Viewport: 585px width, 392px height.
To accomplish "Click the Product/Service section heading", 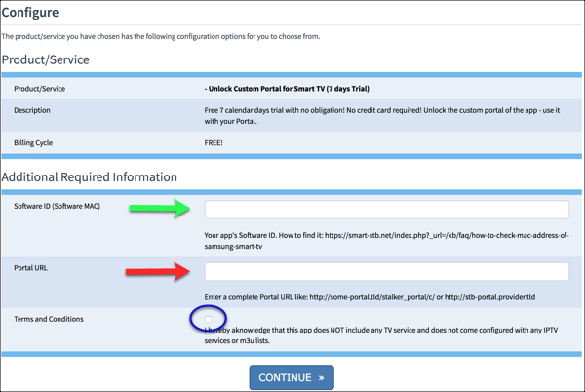I will (45, 59).
